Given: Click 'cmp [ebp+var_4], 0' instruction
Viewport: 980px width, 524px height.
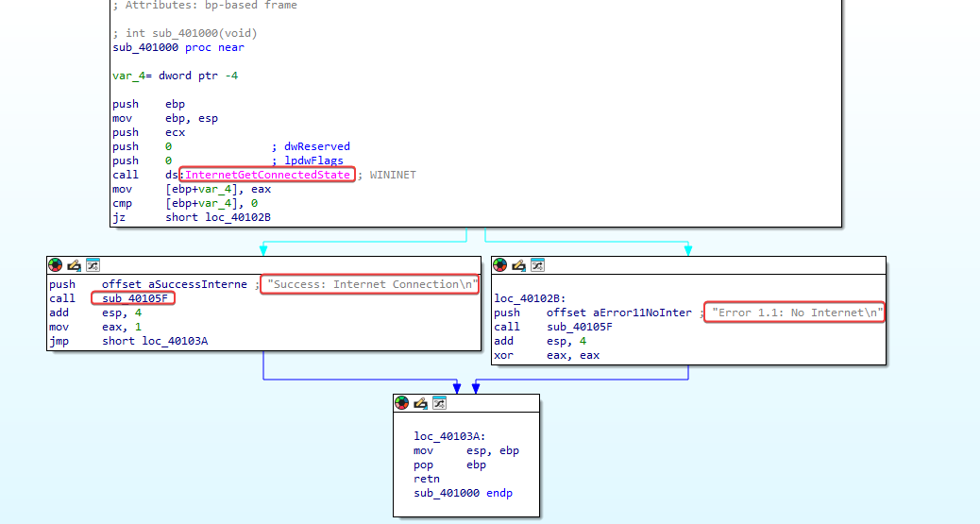Looking at the screenshot, I should 185,203.
